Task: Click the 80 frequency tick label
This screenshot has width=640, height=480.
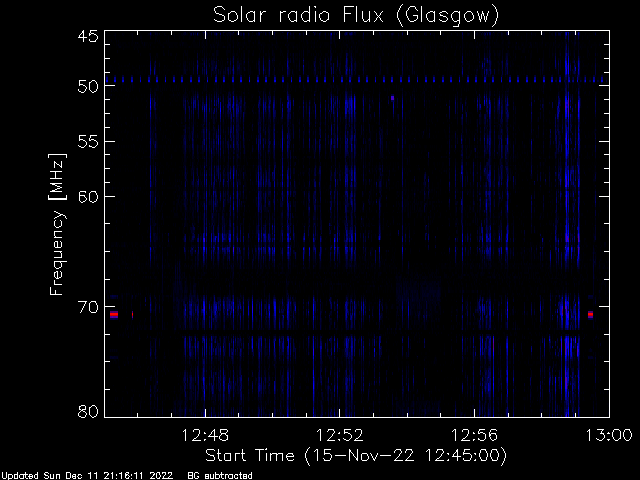Action: (88, 411)
